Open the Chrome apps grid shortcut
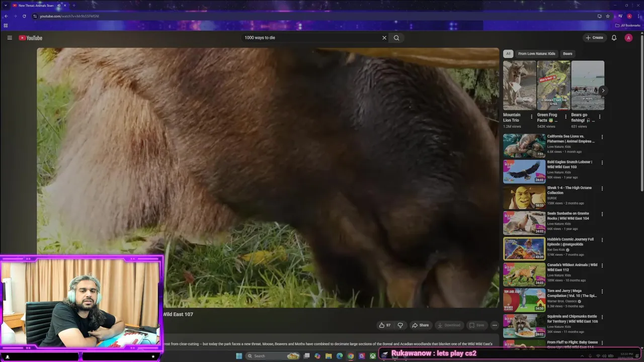Screen dimensions: 644x362 point(6,25)
